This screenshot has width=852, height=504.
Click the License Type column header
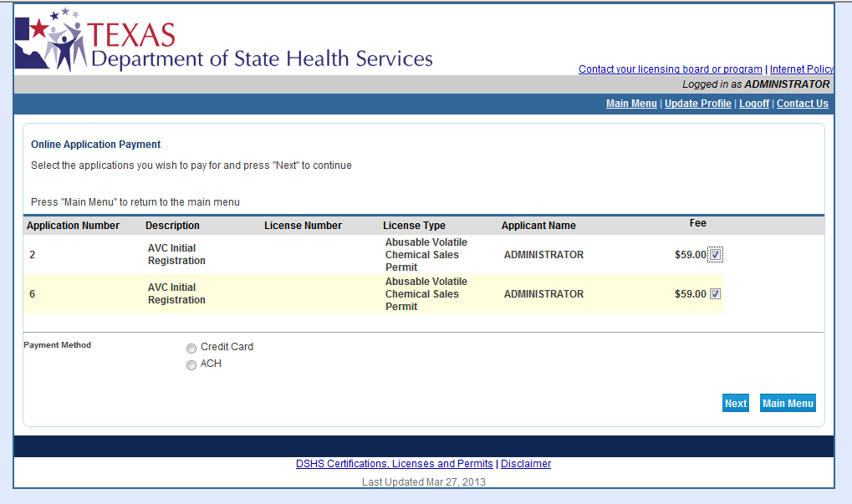pyautogui.click(x=414, y=226)
